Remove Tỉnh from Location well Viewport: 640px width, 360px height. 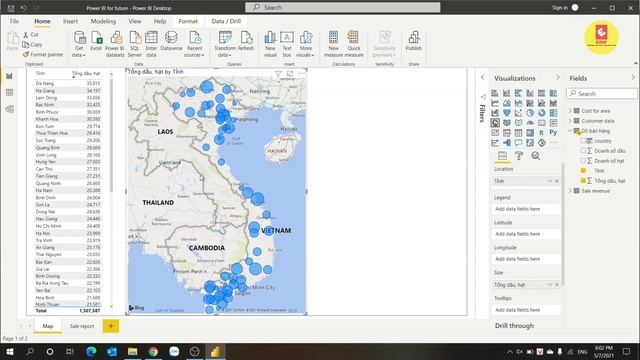click(x=557, y=181)
